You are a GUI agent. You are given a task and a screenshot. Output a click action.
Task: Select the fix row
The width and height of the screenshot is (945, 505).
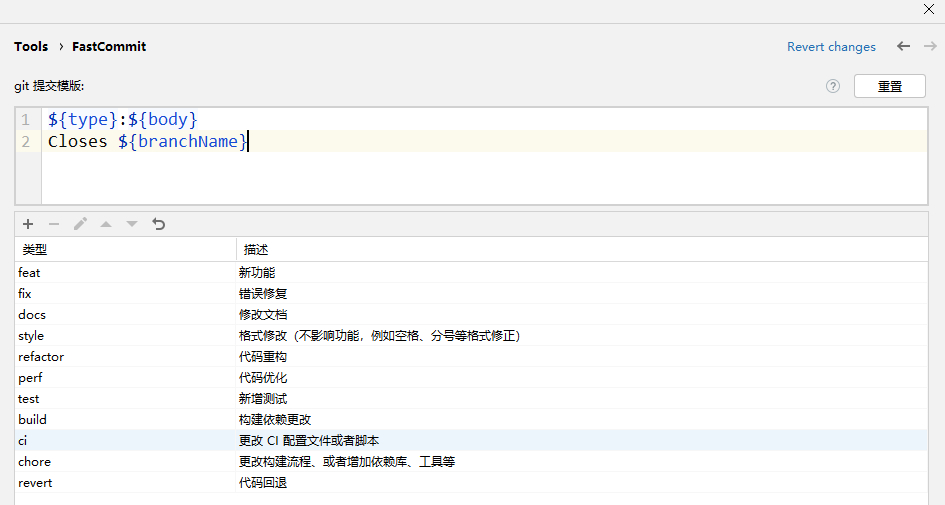click(471, 293)
